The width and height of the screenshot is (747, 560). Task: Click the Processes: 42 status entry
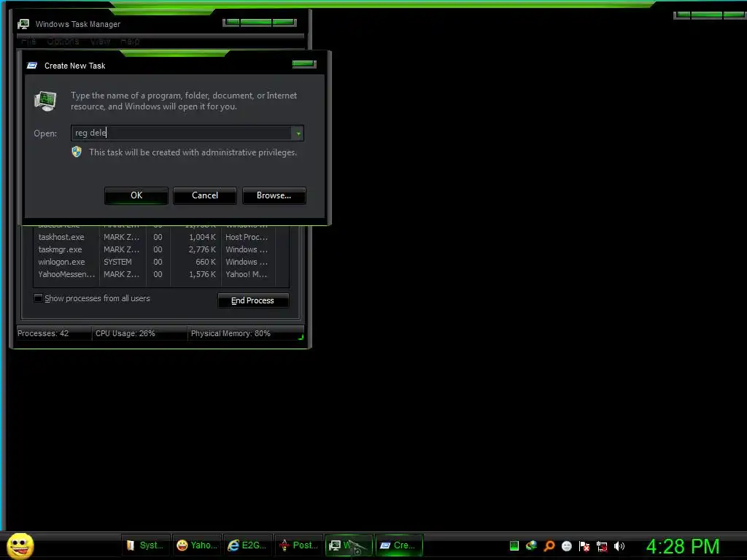point(43,333)
